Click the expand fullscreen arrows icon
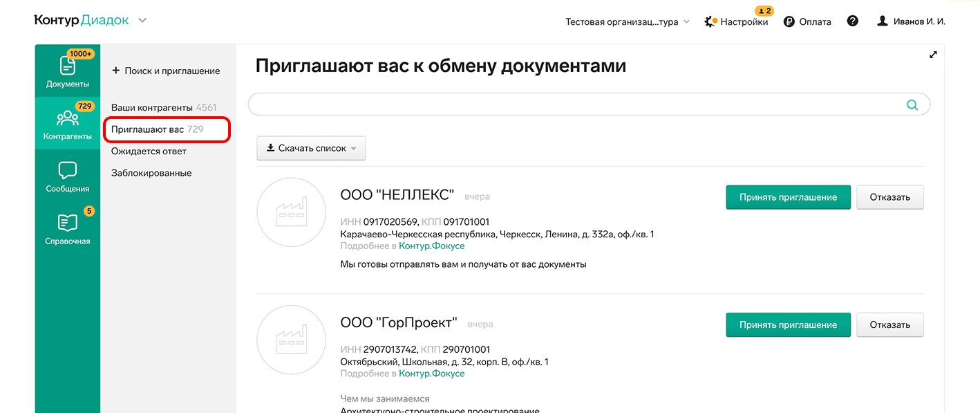 pos(933,55)
